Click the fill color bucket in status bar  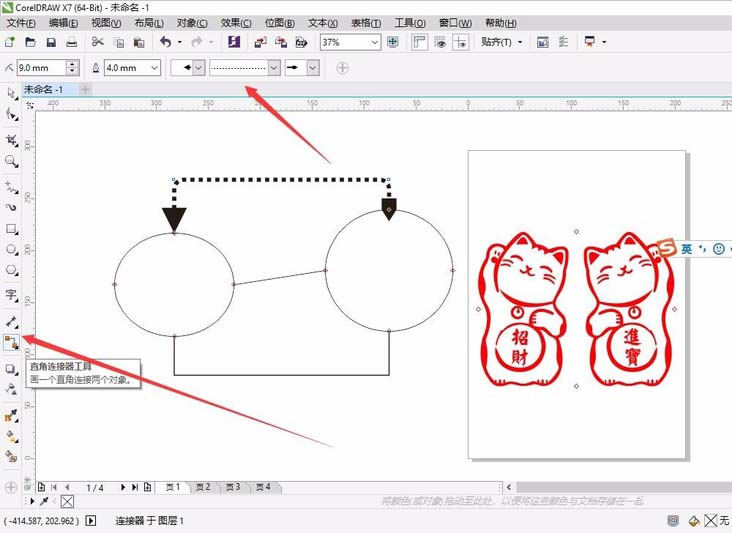click(694, 521)
